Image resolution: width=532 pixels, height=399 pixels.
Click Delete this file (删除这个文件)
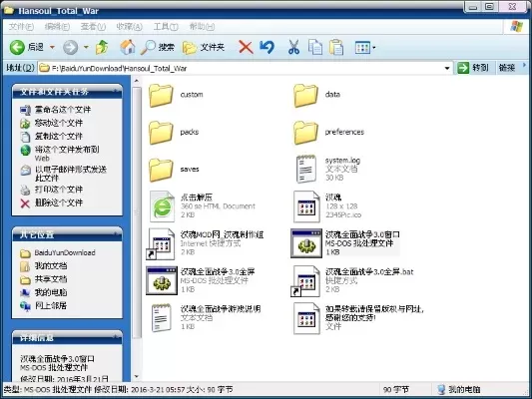[59, 202]
